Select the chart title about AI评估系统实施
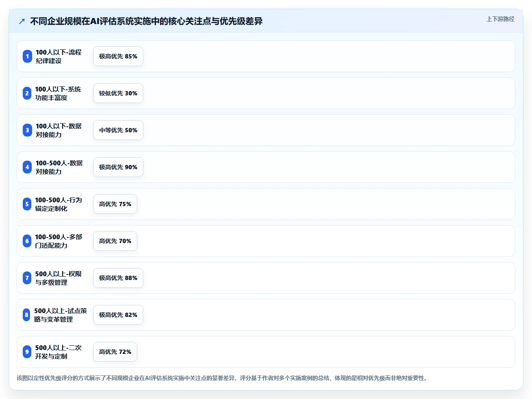The width and height of the screenshot is (532, 399). (146, 21)
